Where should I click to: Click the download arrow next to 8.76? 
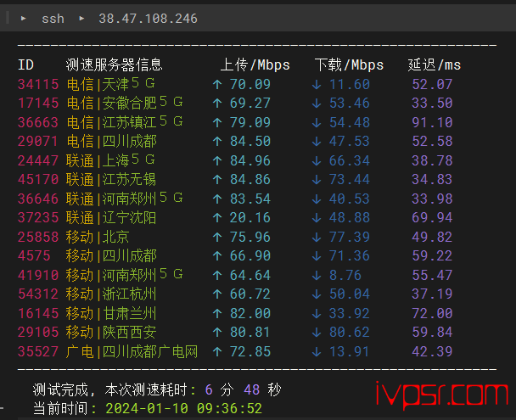point(317,275)
